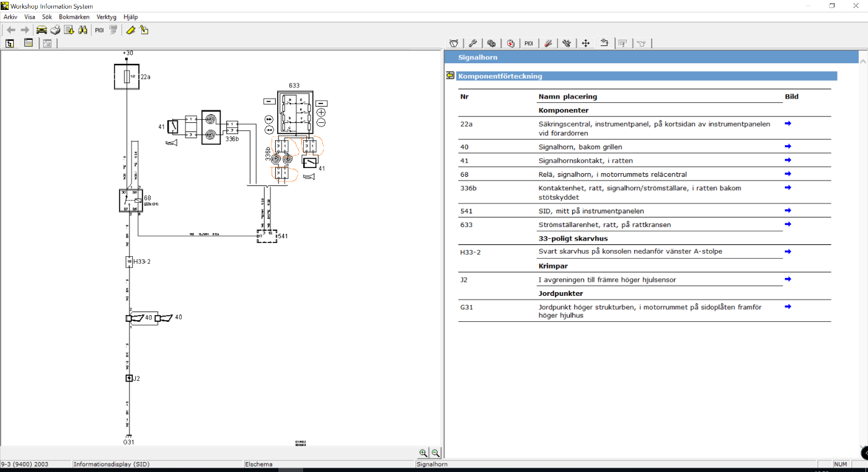Show image for 633 Strömställarenhet
Image resolution: width=868 pixels, height=472 pixels.
point(788,224)
